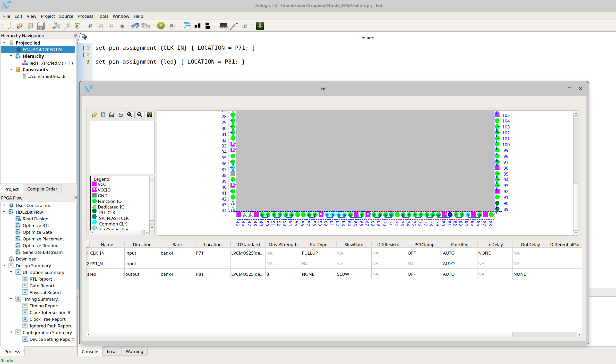Viewport: 616px width, 364px height.
Task: Cut selected text in io.adc editor
Action: click(56, 25)
